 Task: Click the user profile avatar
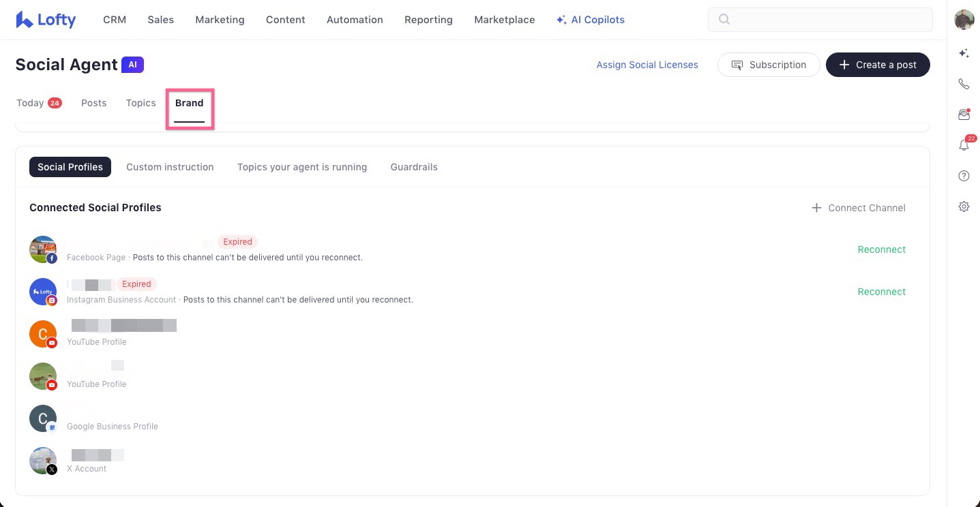pyautogui.click(x=964, y=20)
